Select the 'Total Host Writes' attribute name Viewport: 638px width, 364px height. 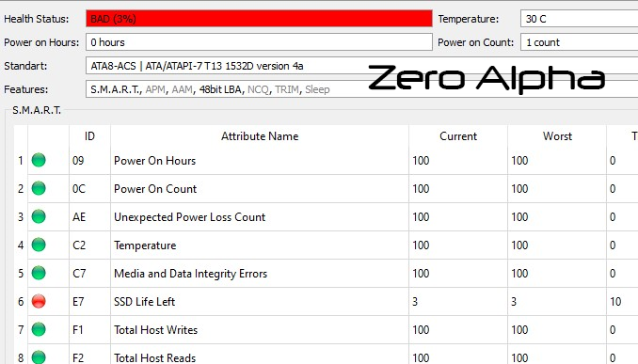[x=155, y=330]
